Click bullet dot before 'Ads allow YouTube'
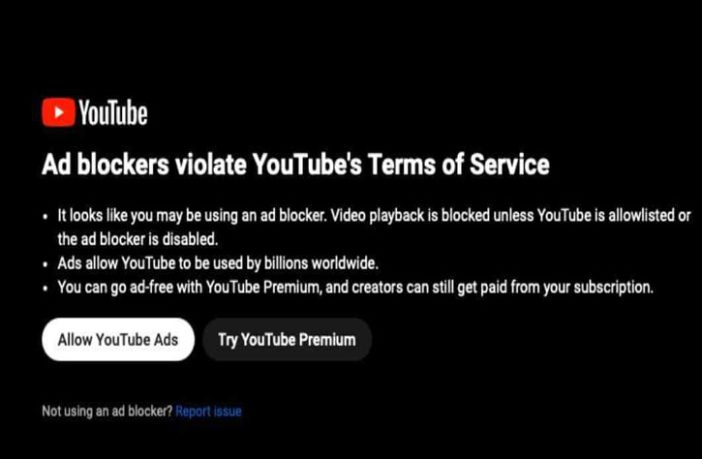Viewport: 702px width, 459px height. 45,264
